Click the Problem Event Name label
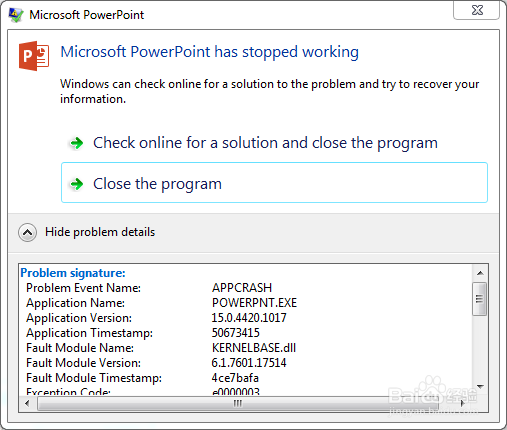Viewport: 507px width, 430px height. click(84, 288)
